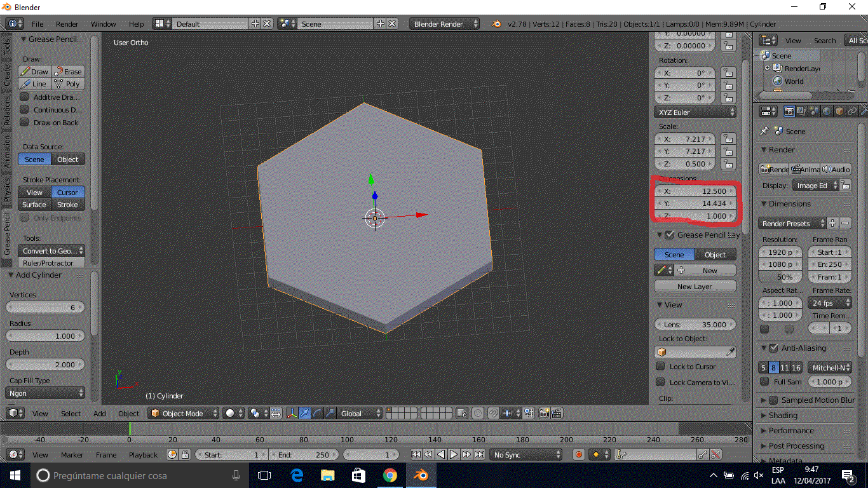Screen dimensions: 868x488
Task: Click the Dimensions X value field
Action: (x=695, y=191)
